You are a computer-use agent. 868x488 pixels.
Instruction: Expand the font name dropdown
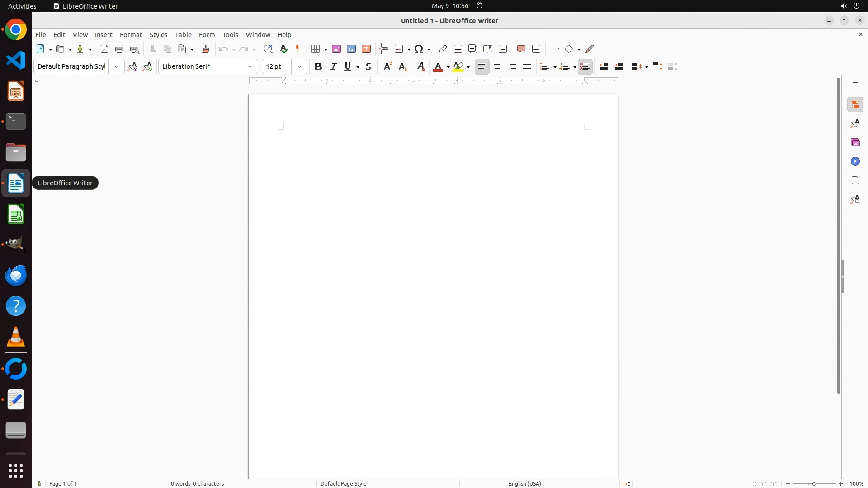click(x=250, y=67)
